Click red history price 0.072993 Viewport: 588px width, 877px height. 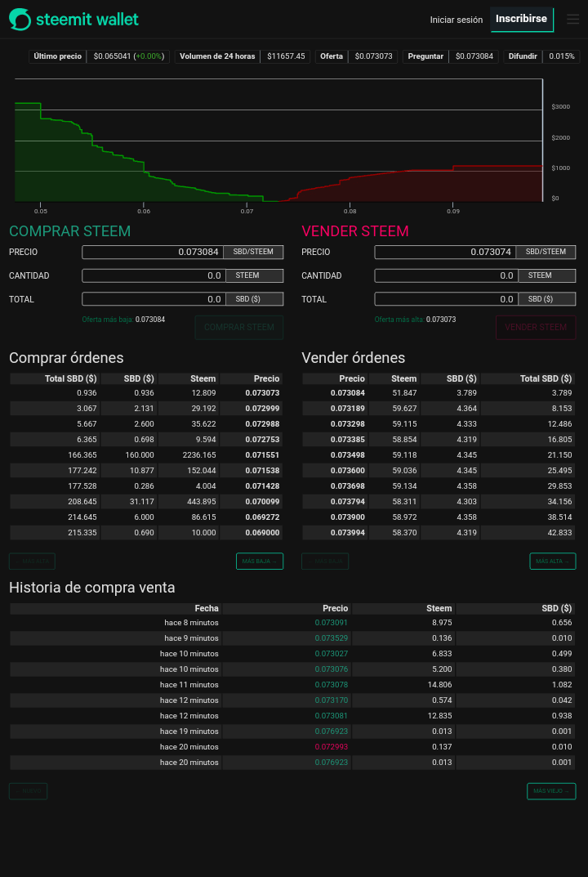(x=331, y=747)
